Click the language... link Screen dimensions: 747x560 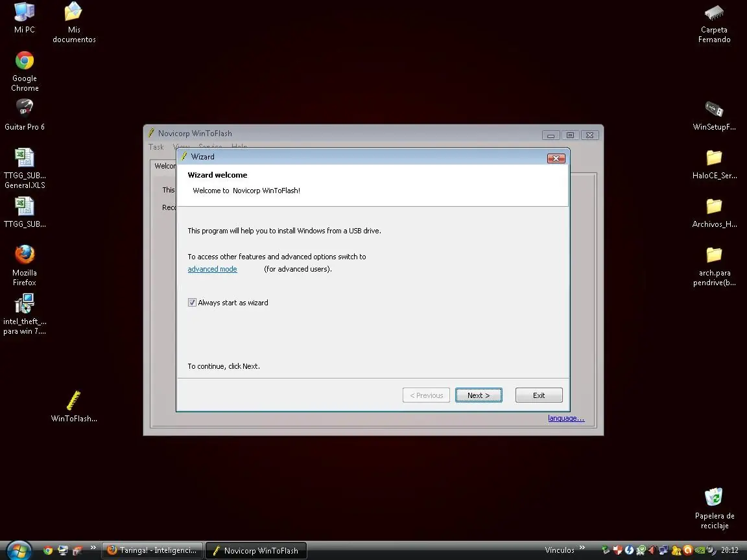point(566,418)
